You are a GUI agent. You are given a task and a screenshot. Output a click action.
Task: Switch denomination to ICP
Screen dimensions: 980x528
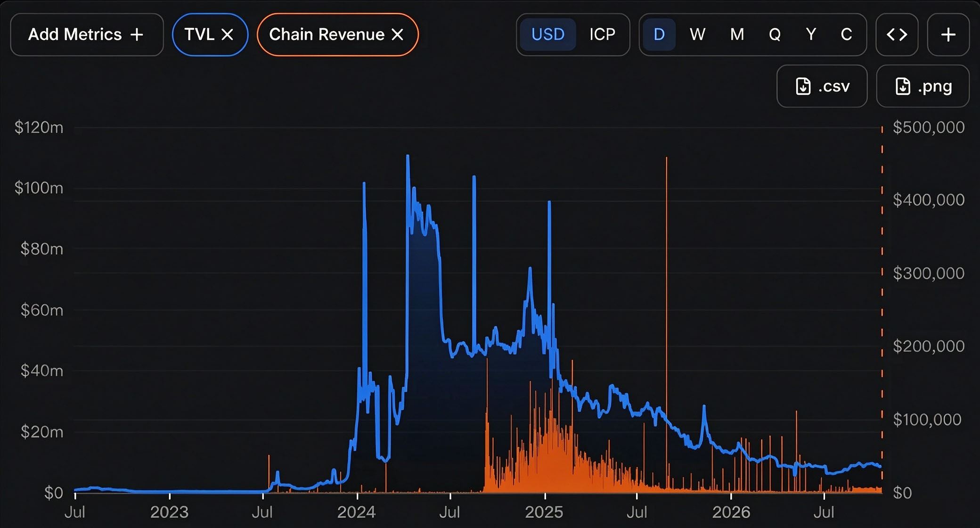pos(602,34)
